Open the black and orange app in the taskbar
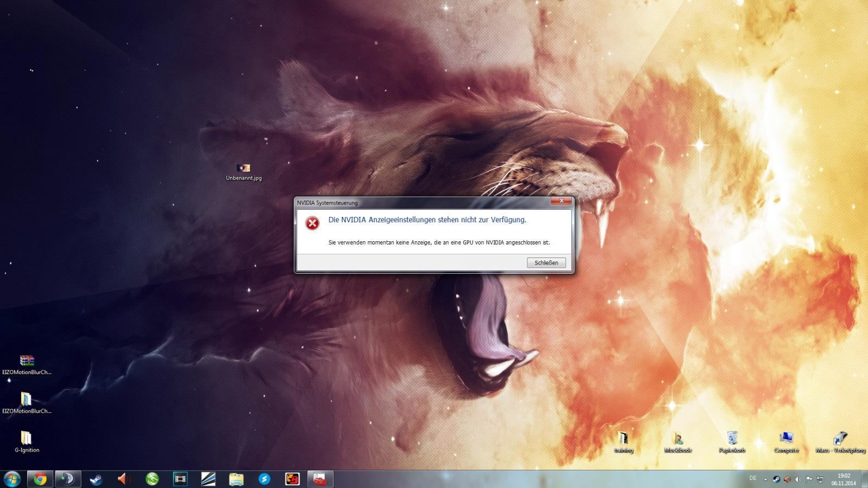The image size is (868, 488). tap(292, 479)
